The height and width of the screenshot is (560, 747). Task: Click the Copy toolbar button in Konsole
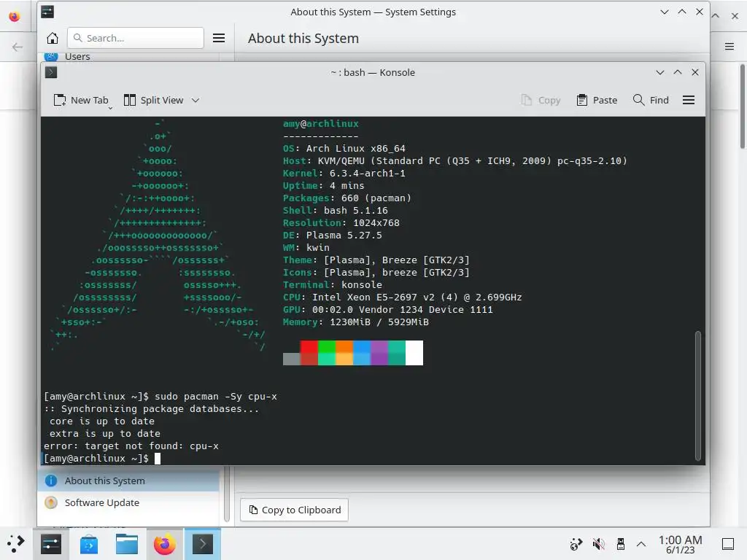[x=541, y=100]
